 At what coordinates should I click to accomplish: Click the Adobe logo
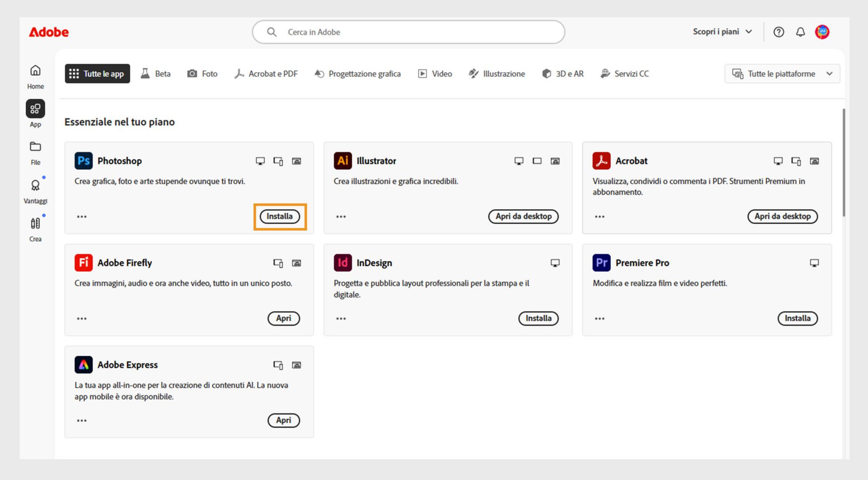pyautogui.click(x=49, y=32)
